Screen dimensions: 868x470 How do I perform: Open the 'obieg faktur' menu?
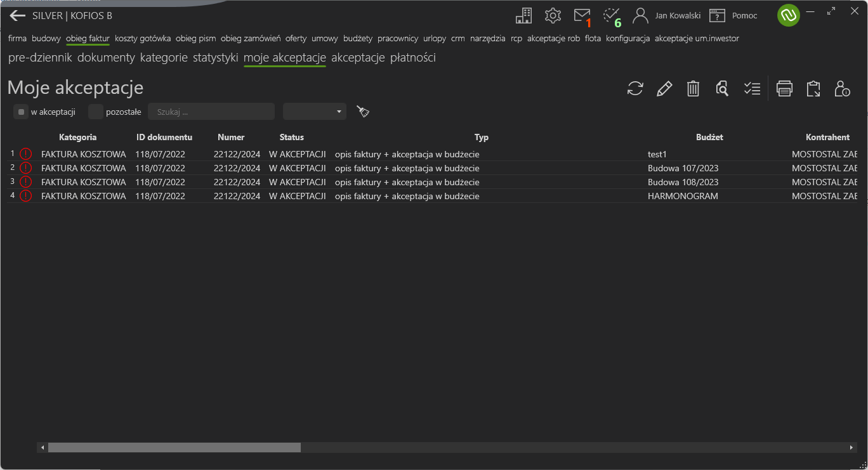pyautogui.click(x=88, y=38)
